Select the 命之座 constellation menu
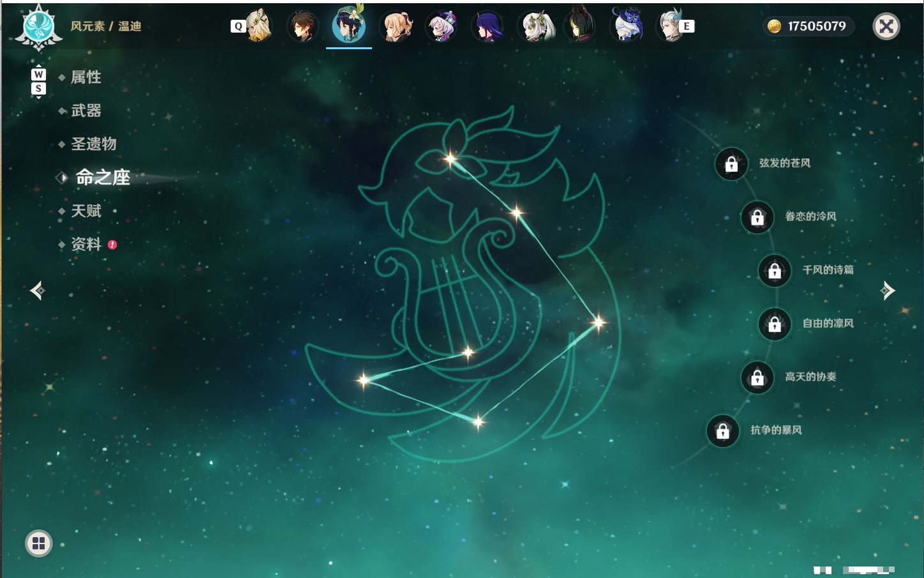This screenshot has height=578, width=924. 103,178
